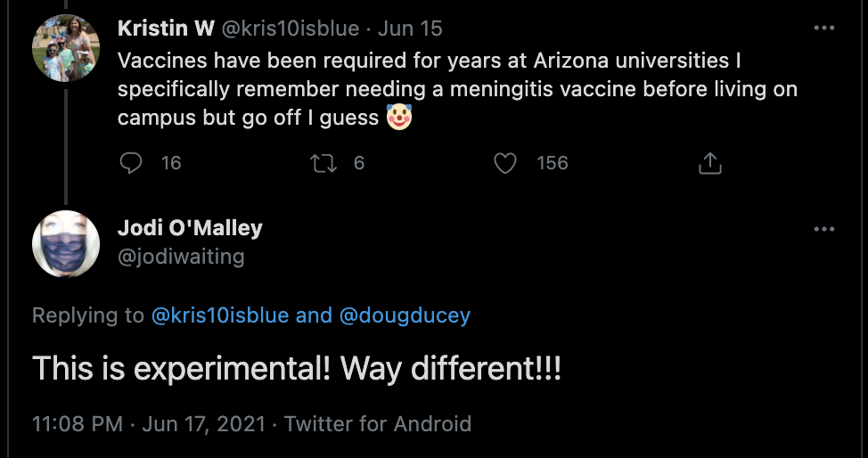Click the @dougducey mention link

pos(405,315)
